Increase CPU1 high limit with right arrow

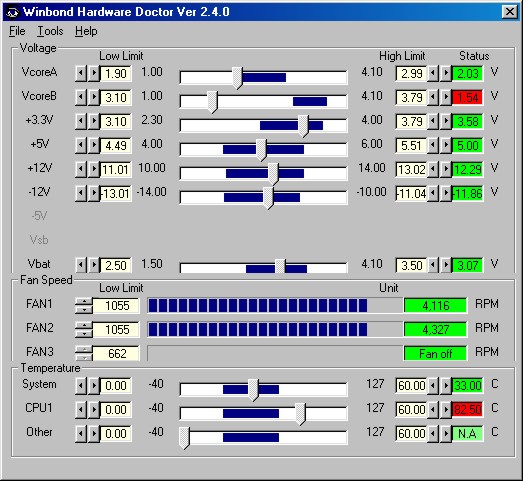[446, 409]
